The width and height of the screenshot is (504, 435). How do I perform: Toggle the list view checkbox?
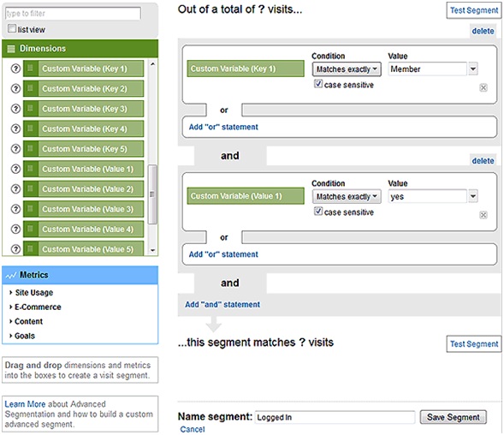point(12,28)
